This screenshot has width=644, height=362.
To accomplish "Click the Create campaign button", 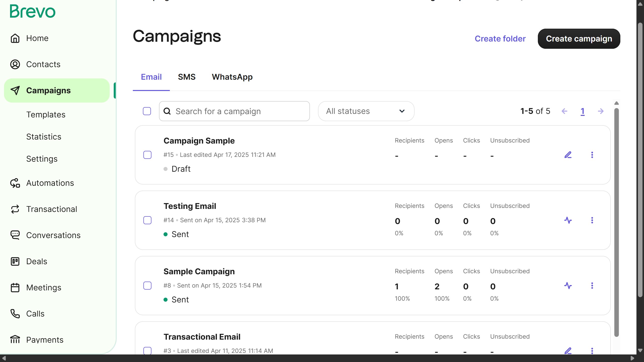I will pyautogui.click(x=579, y=39).
